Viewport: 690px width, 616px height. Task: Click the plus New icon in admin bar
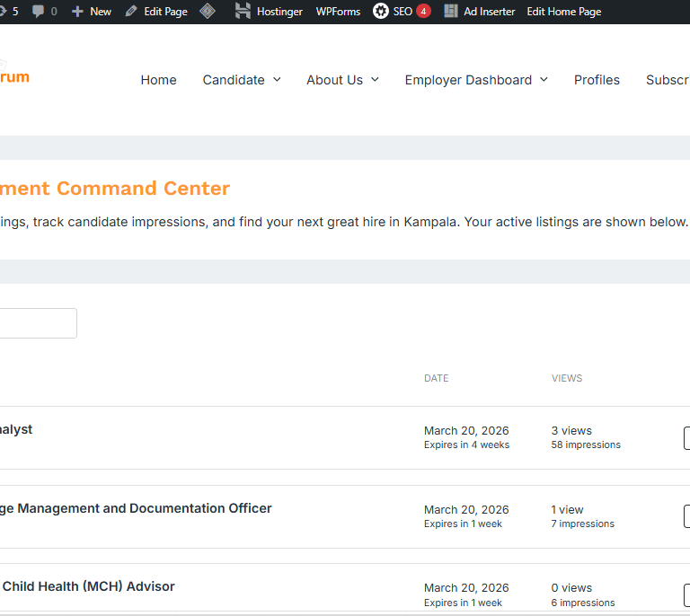(x=77, y=12)
